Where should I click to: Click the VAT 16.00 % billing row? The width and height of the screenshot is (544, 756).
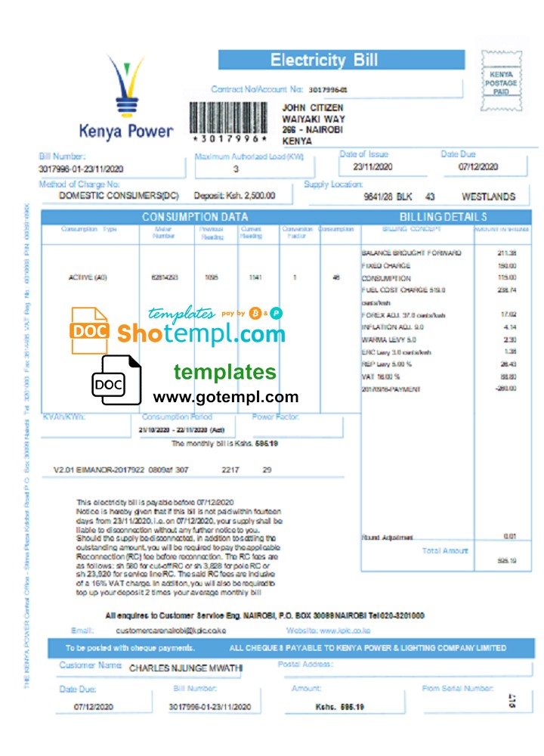(x=439, y=376)
